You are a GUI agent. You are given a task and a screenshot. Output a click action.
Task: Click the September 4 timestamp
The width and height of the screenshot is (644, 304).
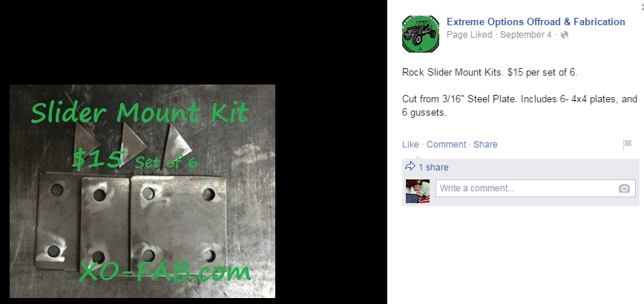pyautogui.click(x=526, y=35)
